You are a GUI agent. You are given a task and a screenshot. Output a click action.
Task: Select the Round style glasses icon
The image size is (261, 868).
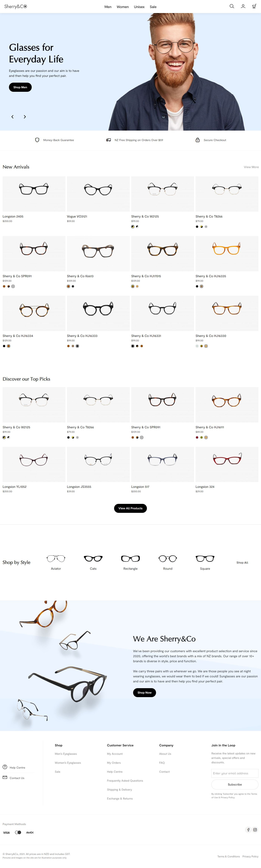(x=168, y=558)
